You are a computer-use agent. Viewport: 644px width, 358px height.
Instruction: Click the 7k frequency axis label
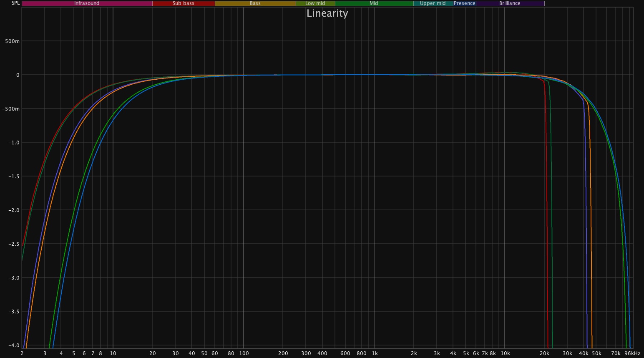pyautogui.click(x=485, y=353)
